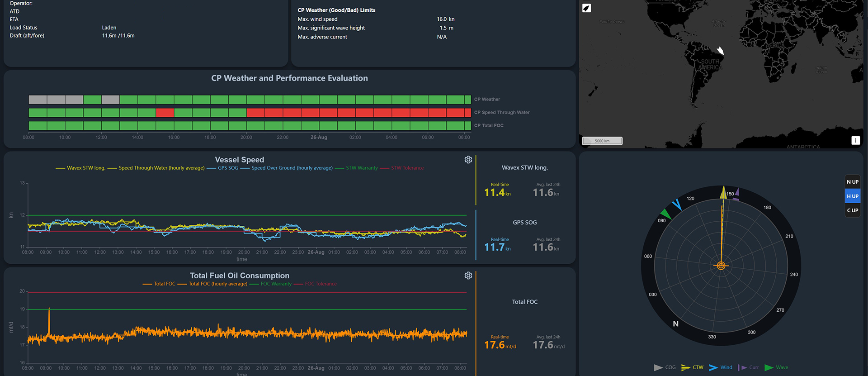868x376 pixels.
Task: Open Total Fuel Oil Consumption settings gear
Action: [x=468, y=276]
